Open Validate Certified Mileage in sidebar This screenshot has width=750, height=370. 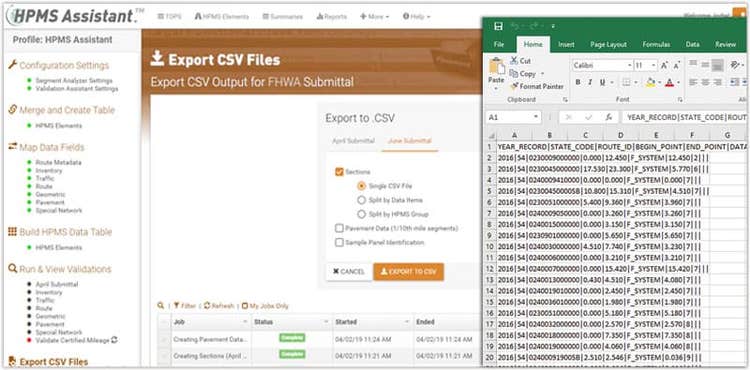click(72, 340)
